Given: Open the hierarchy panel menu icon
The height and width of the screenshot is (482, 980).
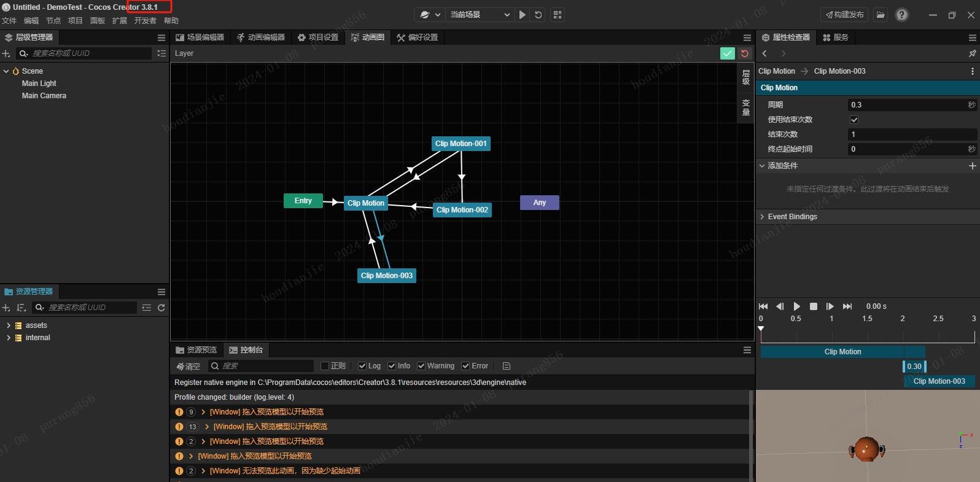Looking at the screenshot, I should pos(161,37).
